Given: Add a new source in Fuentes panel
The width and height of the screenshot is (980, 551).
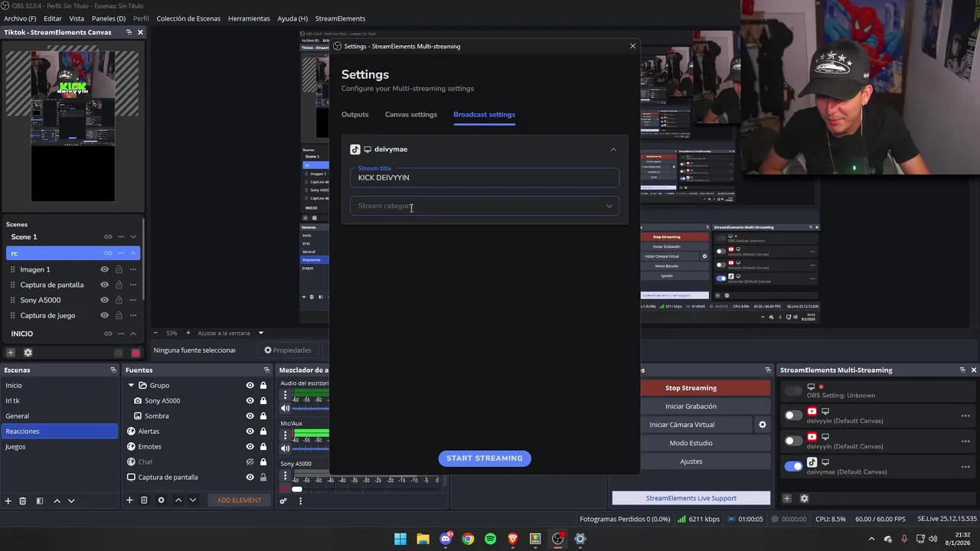Looking at the screenshot, I should pyautogui.click(x=129, y=500).
